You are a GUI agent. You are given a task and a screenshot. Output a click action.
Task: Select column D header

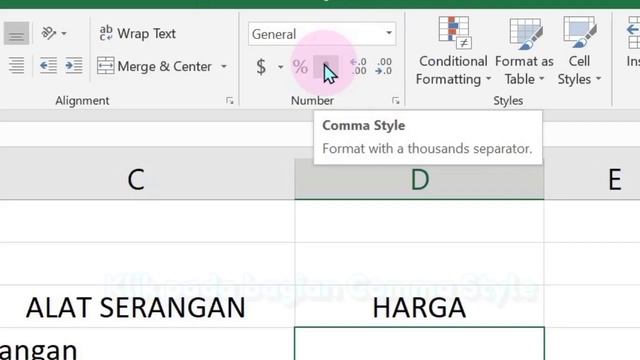pos(420,179)
